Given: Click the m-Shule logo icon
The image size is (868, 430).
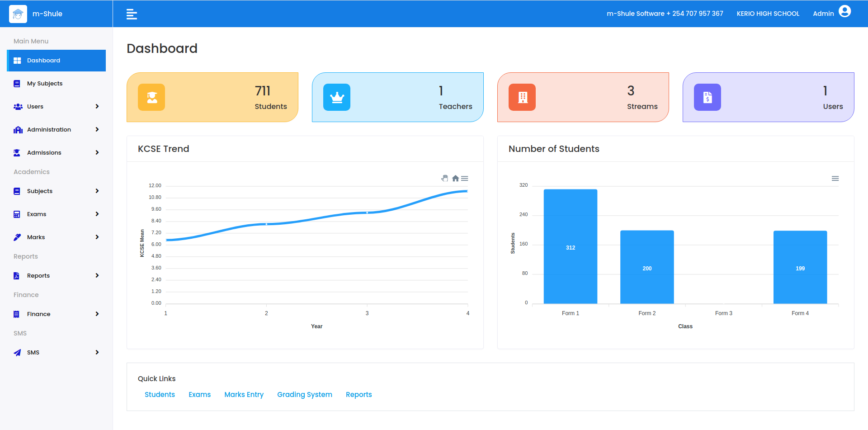Looking at the screenshot, I should [x=18, y=14].
